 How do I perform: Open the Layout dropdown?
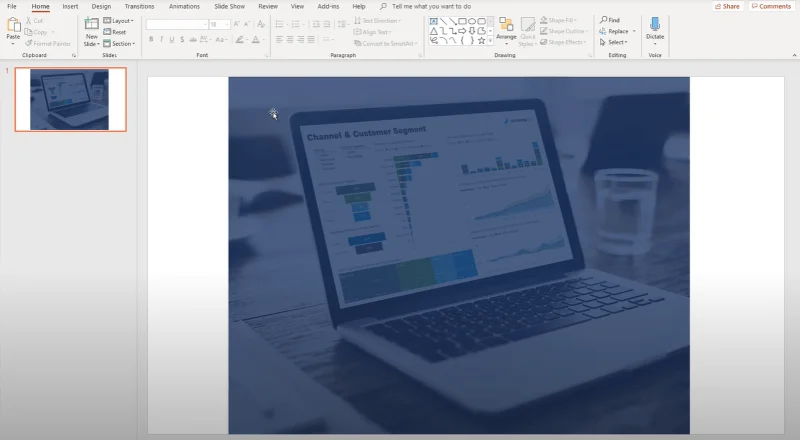tap(118, 20)
